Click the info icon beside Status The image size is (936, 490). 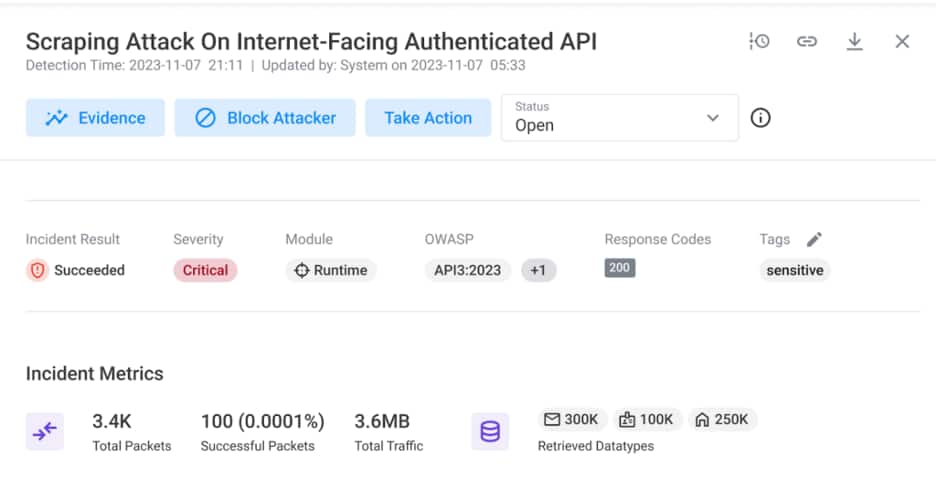[x=761, y=118]
